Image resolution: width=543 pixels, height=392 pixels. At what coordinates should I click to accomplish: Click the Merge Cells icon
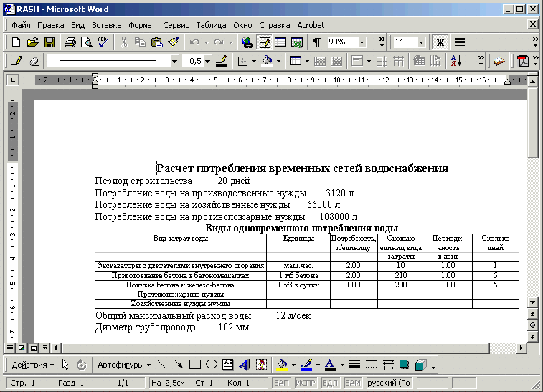point(320,61)
